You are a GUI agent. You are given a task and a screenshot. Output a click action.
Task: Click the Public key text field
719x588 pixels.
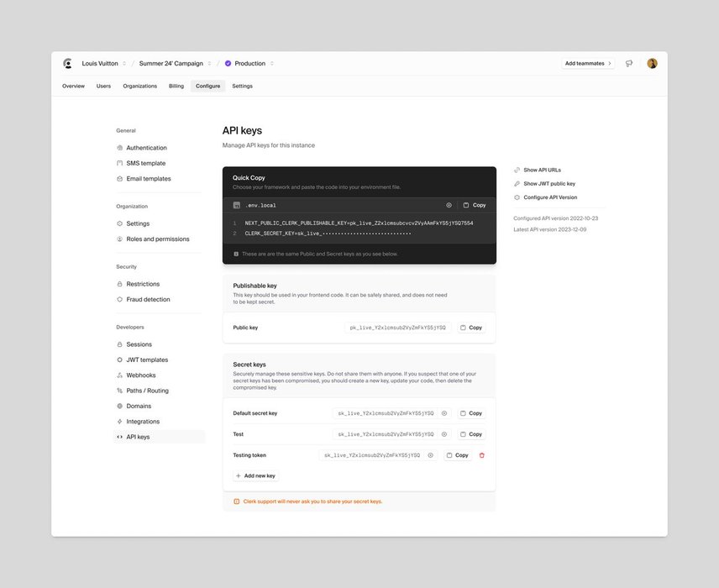pyautogui.click(x=397, y=328)
